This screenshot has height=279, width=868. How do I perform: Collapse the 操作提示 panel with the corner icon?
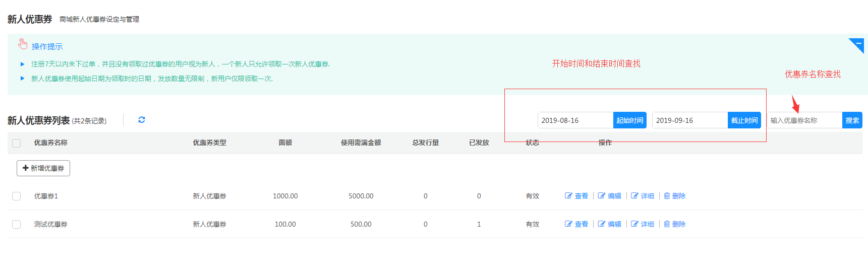tap(858, 44)
